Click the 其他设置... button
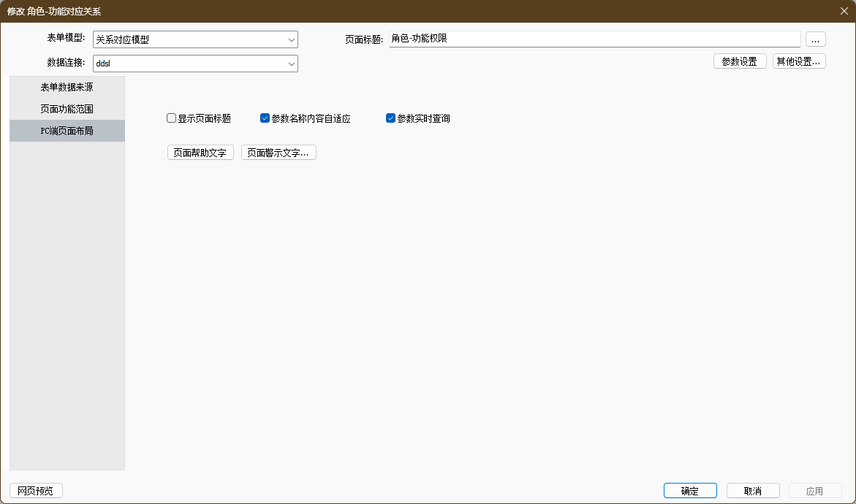 [799, 61]
